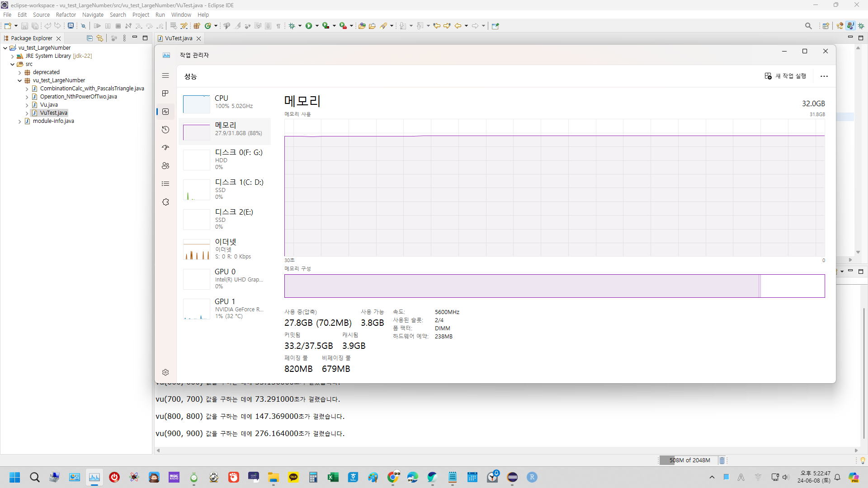Select the GPU 1 performance entry

click(225, 308)
